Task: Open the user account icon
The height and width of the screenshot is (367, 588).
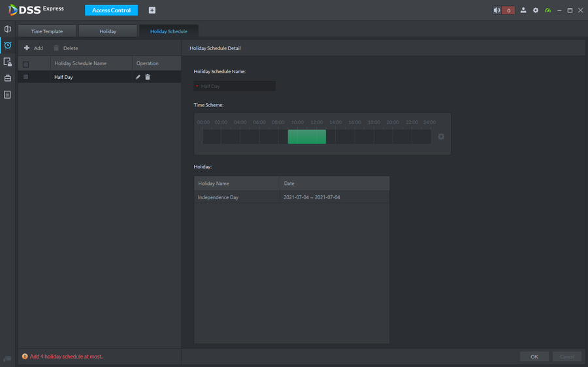Action: [523, 10]
